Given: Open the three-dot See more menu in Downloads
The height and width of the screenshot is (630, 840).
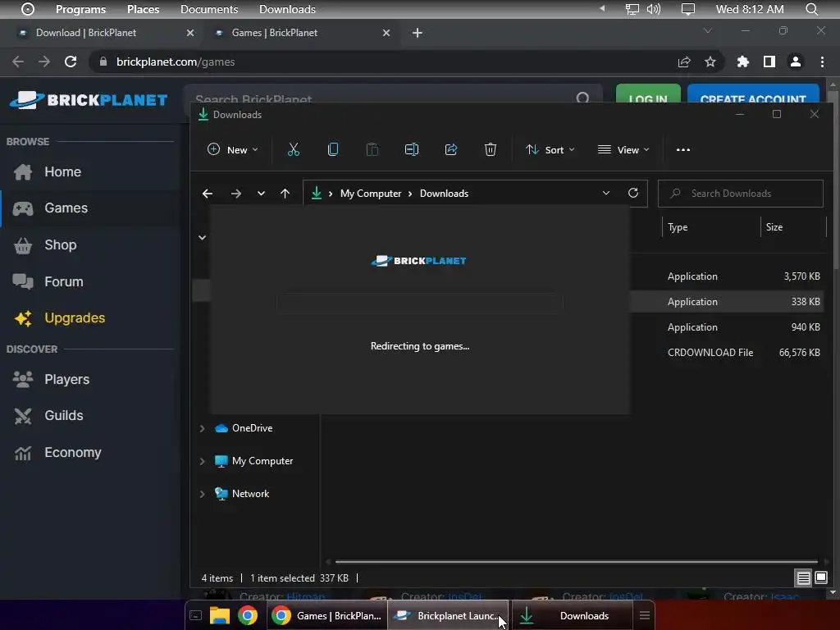Looking at the screenshot, I should tap(683, 149).
